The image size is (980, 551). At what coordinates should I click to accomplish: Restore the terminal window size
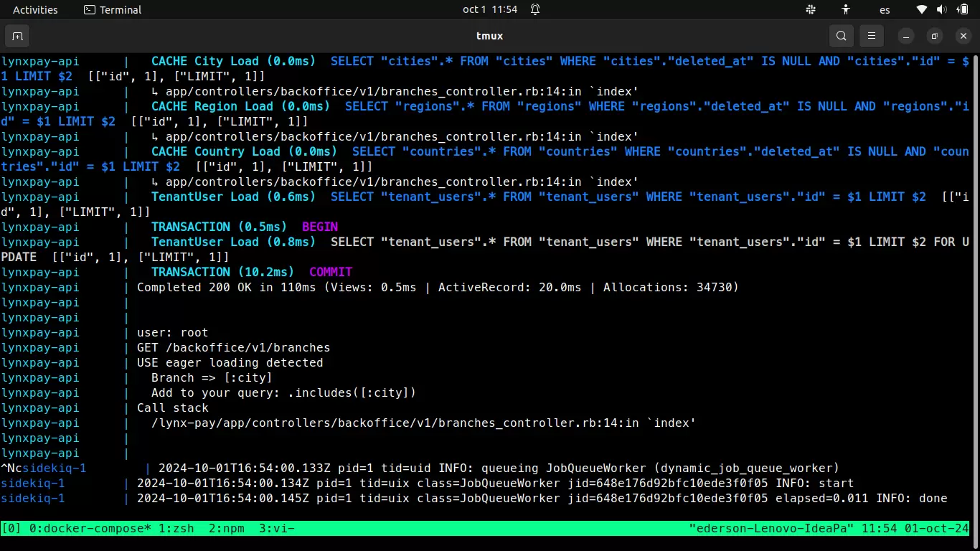[x=934, y=36]
